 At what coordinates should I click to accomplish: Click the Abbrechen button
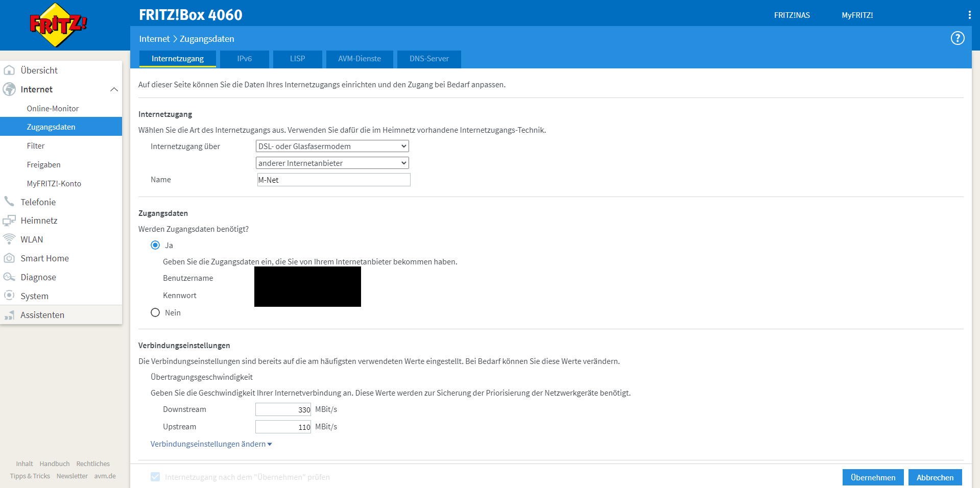[x=935, y=477]
